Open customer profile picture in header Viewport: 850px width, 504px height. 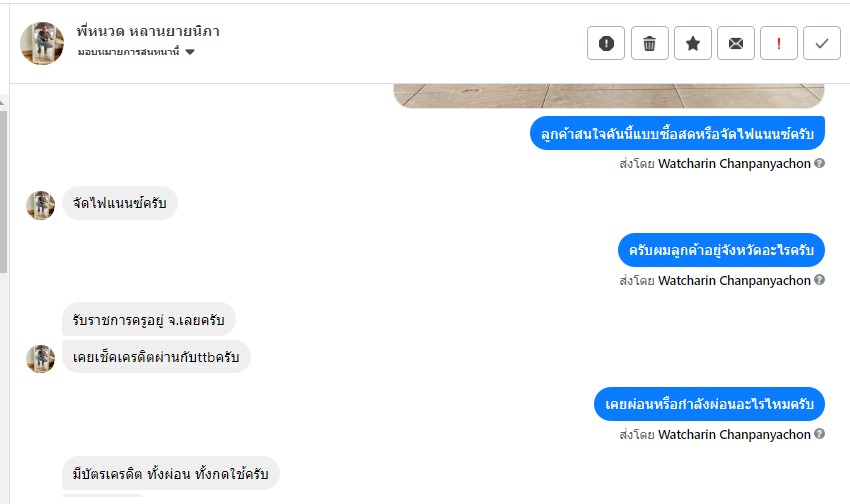42,43
